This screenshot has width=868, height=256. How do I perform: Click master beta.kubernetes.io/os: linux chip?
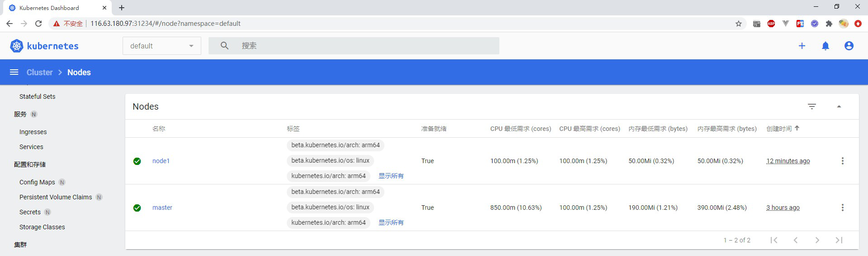[x=330, y=207]
